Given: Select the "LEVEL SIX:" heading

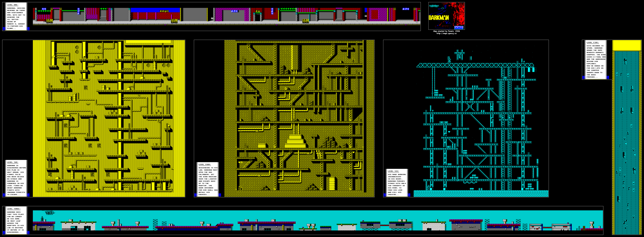Looking at the screenshot, I should pos(393,171).
